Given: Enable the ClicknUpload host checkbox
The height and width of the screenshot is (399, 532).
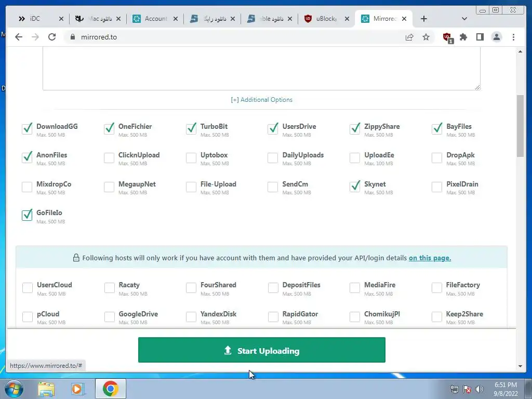Looking at the screenshot, I should pos(109,158).
